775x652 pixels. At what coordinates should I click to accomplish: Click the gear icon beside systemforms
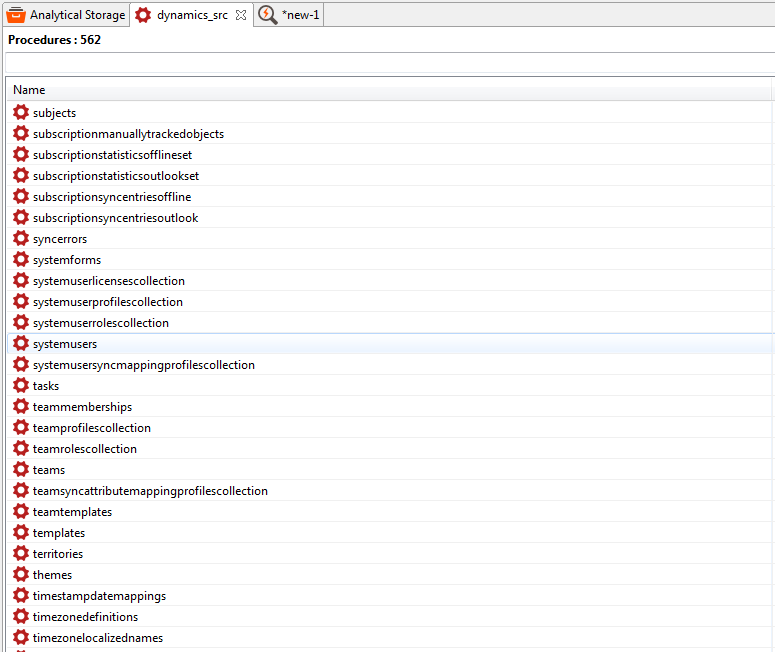20,260
